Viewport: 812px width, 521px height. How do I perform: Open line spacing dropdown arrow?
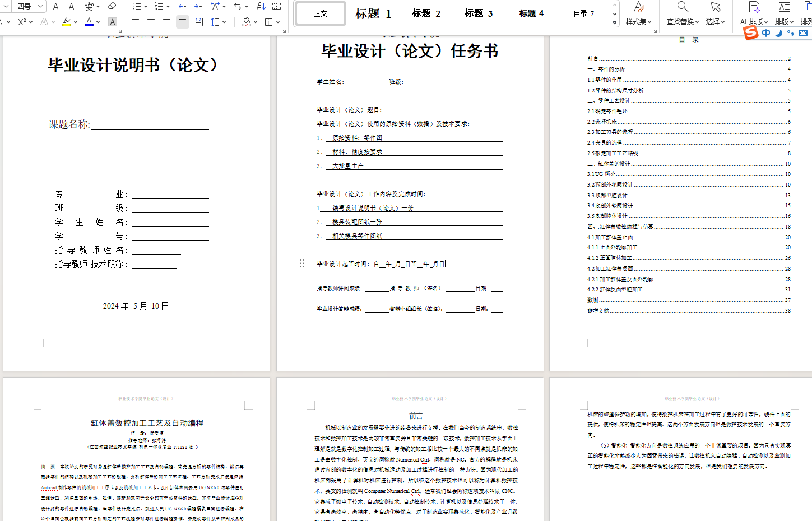[x=224, y=22]
